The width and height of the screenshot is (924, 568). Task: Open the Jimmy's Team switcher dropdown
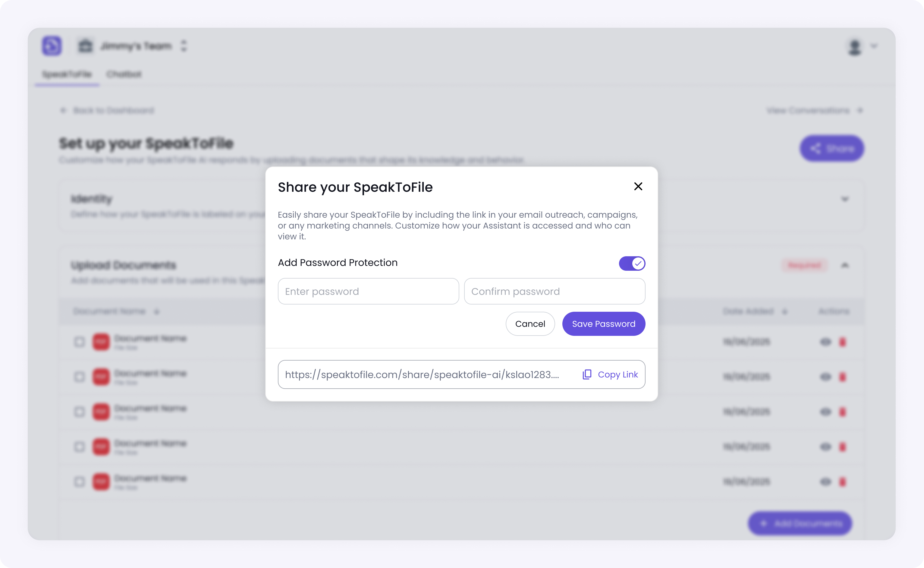(184, 46)
